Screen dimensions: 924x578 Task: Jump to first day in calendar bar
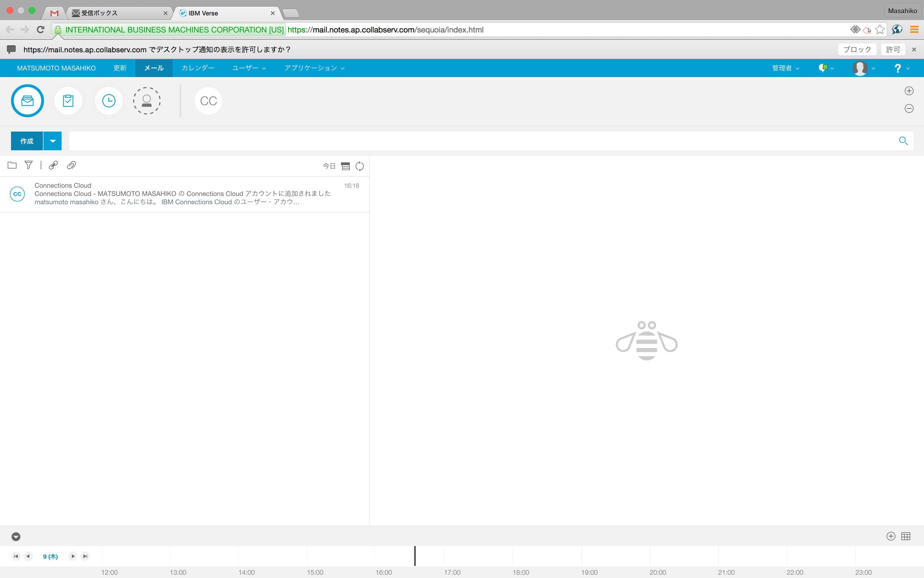(16, 556)
